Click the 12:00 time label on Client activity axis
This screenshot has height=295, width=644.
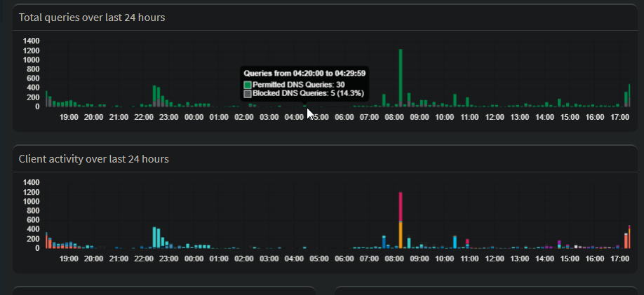coord(495,259)
